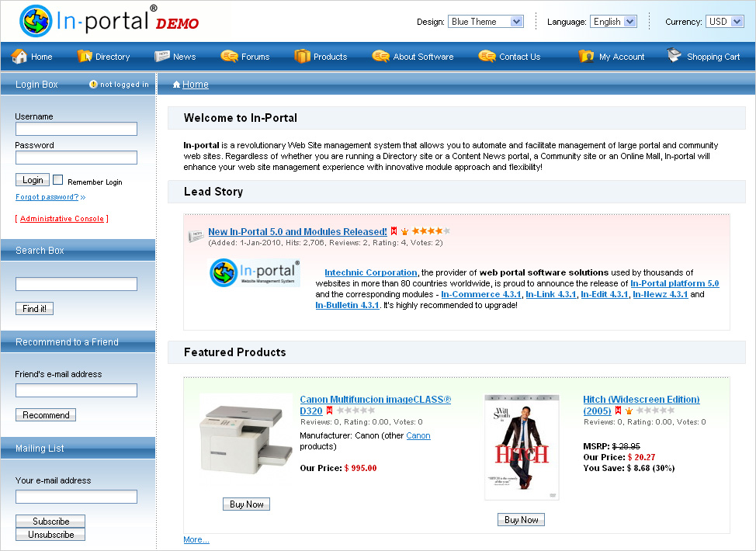
Task: Click the red ribbon icon beside Canon D320
Action: (x=329, y=411)
